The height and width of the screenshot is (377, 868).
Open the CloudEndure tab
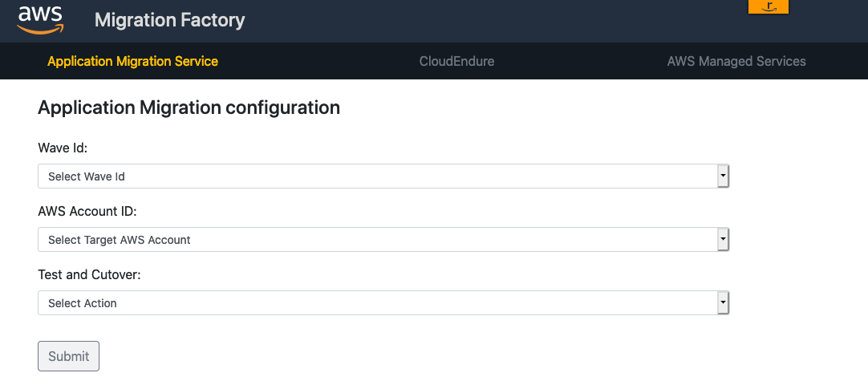[x=456, y=61]
